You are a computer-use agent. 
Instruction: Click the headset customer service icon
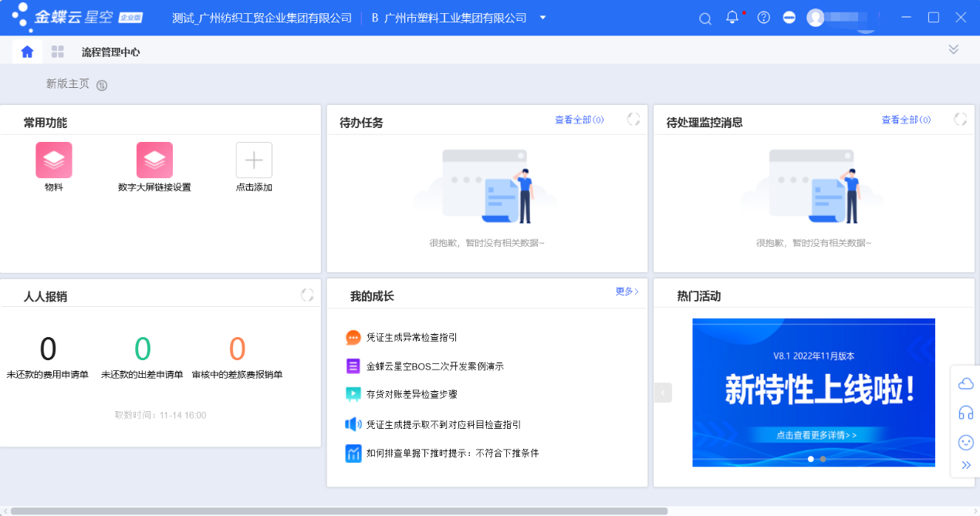965,413
